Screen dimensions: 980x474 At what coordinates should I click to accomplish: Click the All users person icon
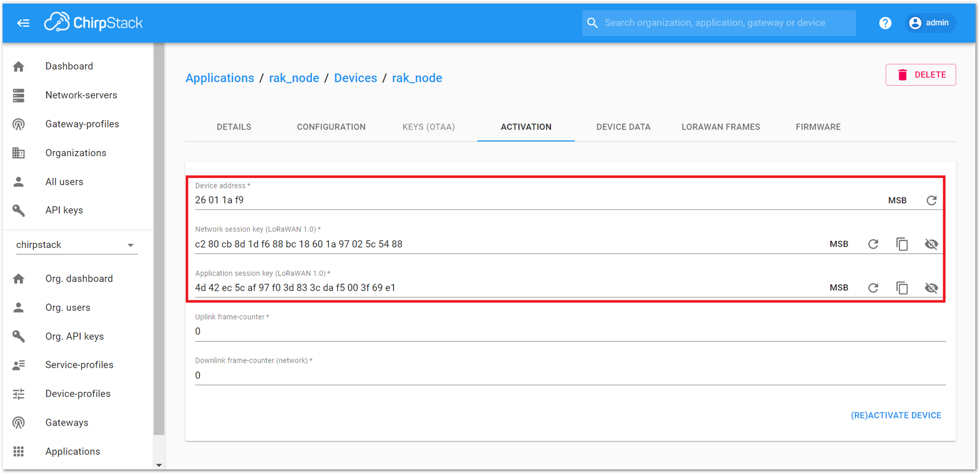[x=19, y=182]
